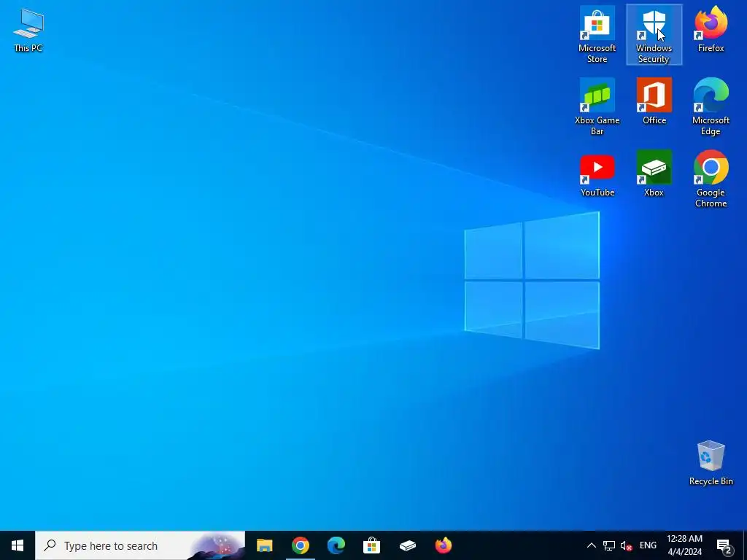
Task: Show hidden system tray icons
Action: 591,545
